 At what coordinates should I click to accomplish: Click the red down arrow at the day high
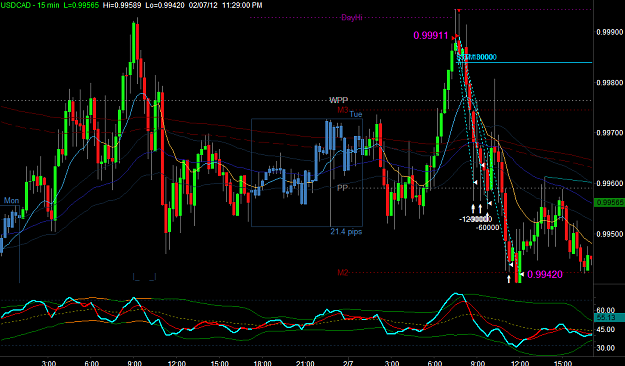(459, 10)
